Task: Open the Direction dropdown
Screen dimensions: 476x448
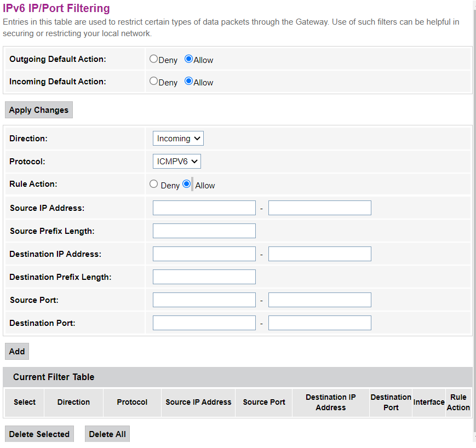Action: coord(178,139)
